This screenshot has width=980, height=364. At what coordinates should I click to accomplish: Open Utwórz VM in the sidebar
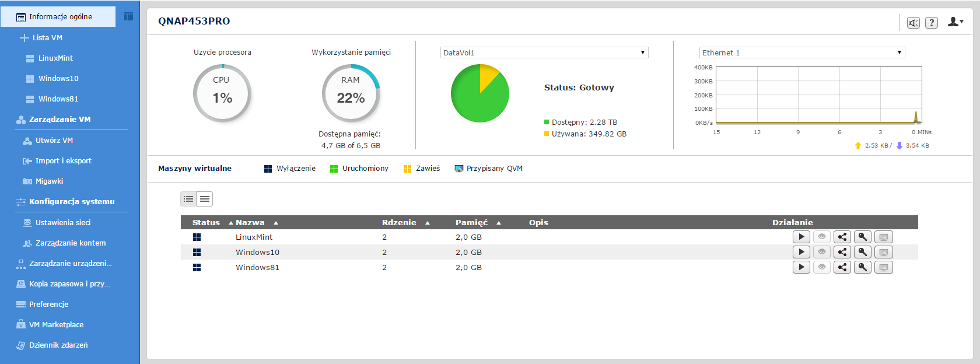(x=54, y=141)
